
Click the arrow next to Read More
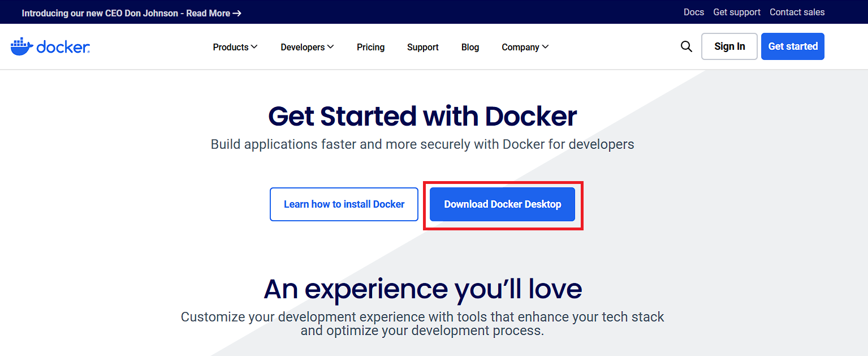[237, 12]
